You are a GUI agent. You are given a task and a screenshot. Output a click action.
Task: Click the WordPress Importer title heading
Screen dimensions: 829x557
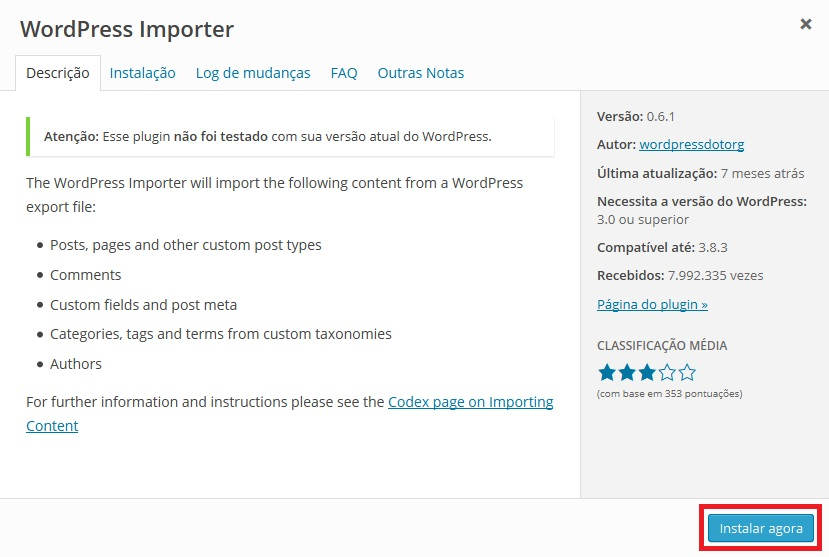(x=127, y=29)
